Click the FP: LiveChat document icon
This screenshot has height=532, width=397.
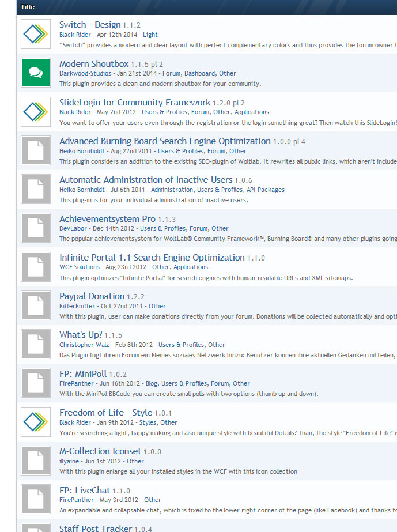point(36,499)
